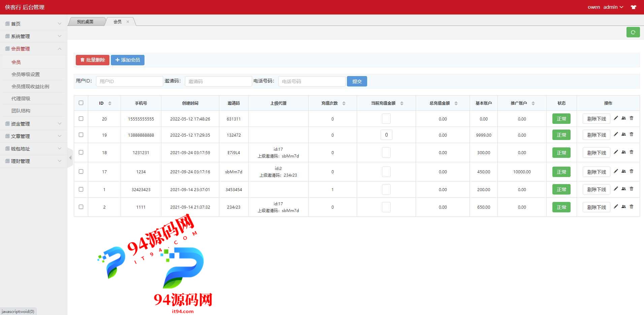View team of member 20 users icon
The width and height of the screenshot is (644, 315).
[623, 118]
